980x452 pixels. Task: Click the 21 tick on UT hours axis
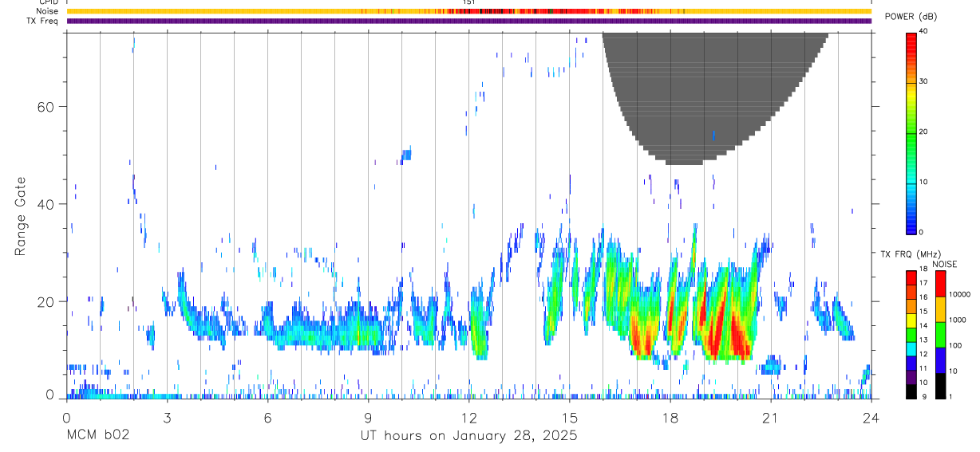pyautogui.click(x=771, y=417)
